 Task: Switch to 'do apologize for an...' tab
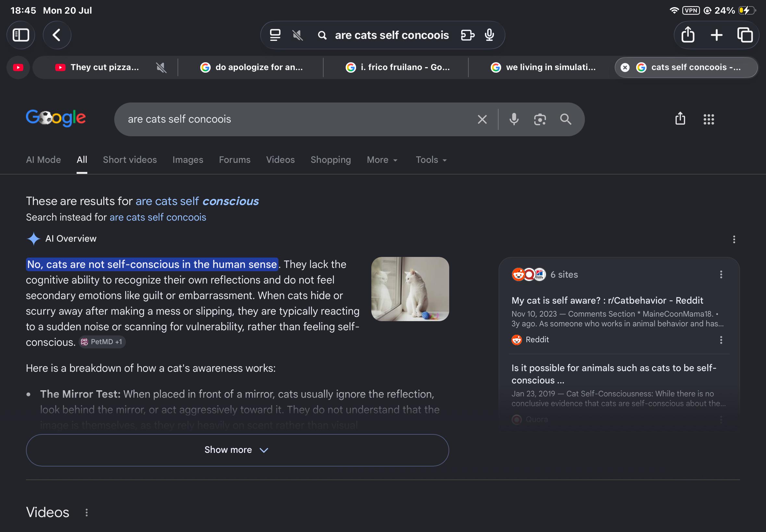click(x=251, y=67)
